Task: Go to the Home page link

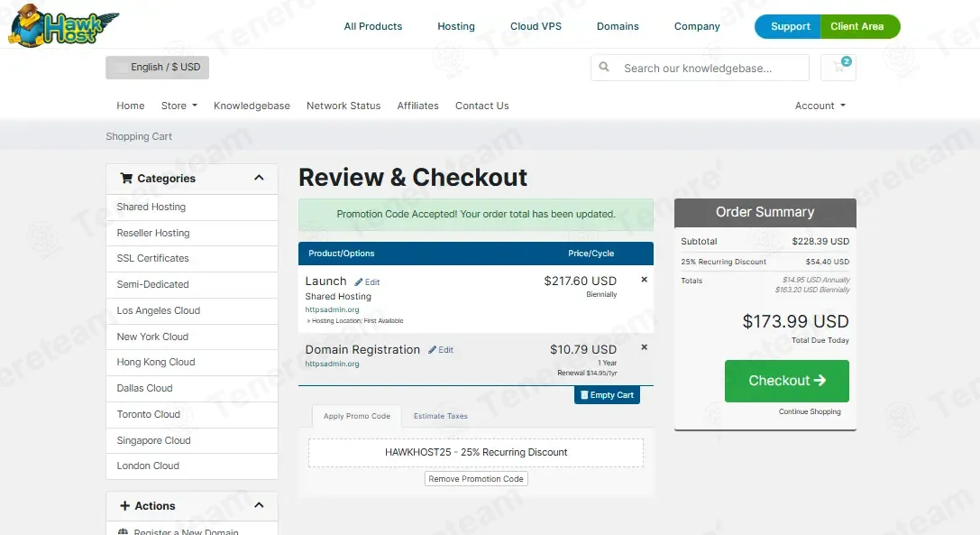Action: pyautogui.click(x=131, y=106)
